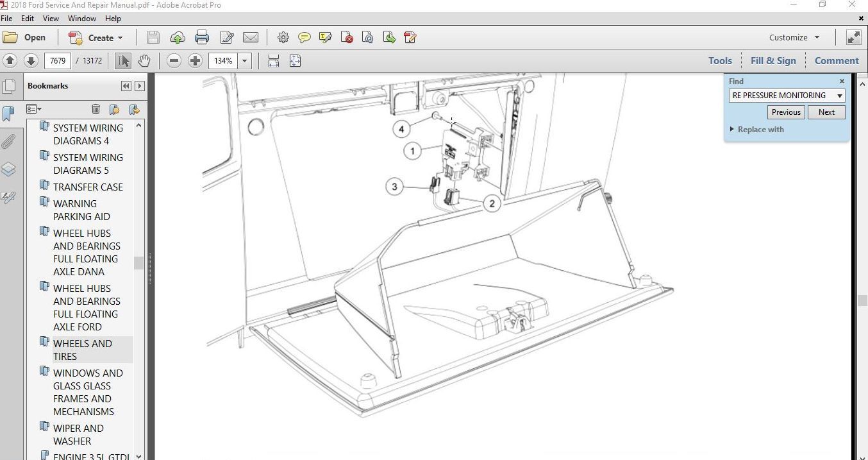
Task: Open the zoom percentage dropdown
Action: (244, 61)
